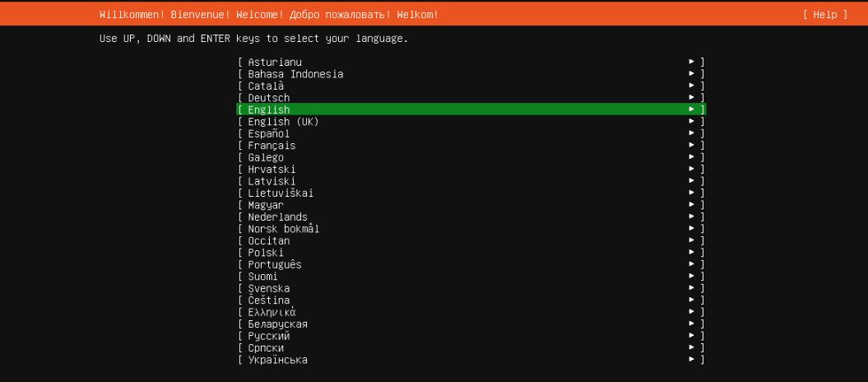Click the arrow icon on Latviski row
The image size is (868, 382).
point(692,181)
